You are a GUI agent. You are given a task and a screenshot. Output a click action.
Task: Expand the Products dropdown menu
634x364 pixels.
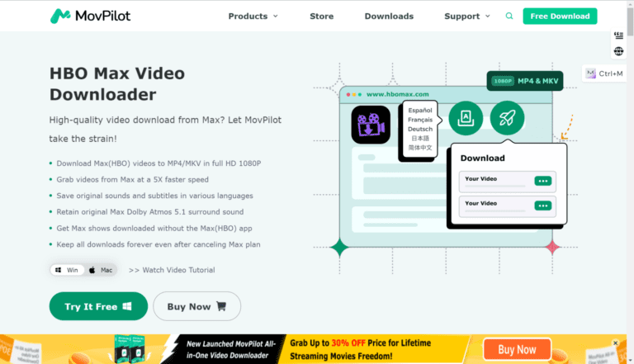pos(253,17)
